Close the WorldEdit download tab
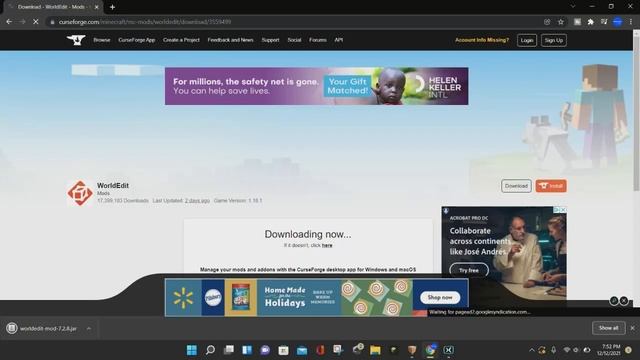 96,7
